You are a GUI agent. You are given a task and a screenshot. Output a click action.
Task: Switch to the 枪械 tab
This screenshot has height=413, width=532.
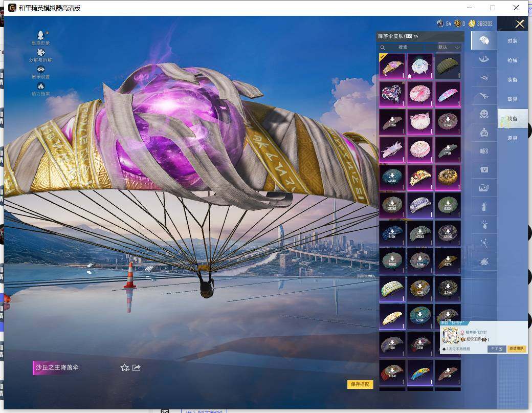[512, 60]
